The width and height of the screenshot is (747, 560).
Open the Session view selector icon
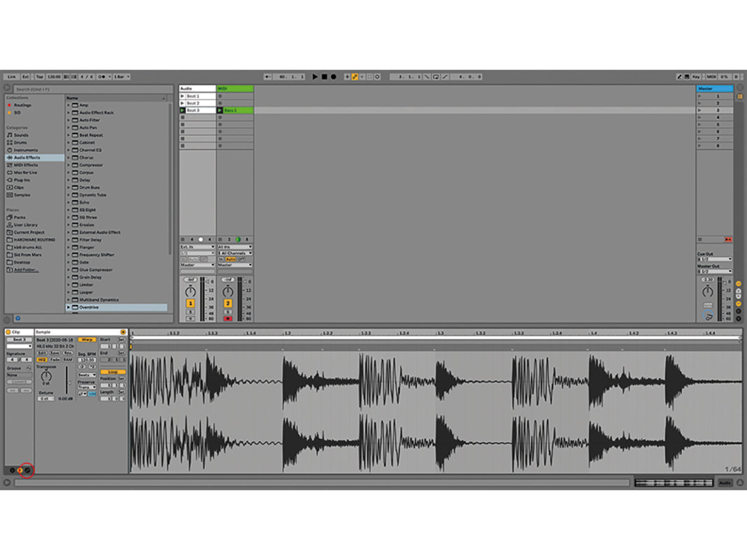click(x=740, y=89)
